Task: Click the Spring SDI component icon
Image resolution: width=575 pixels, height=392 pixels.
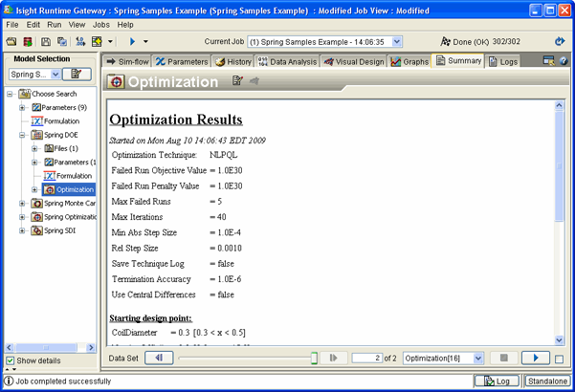Action: pos(36,230)
